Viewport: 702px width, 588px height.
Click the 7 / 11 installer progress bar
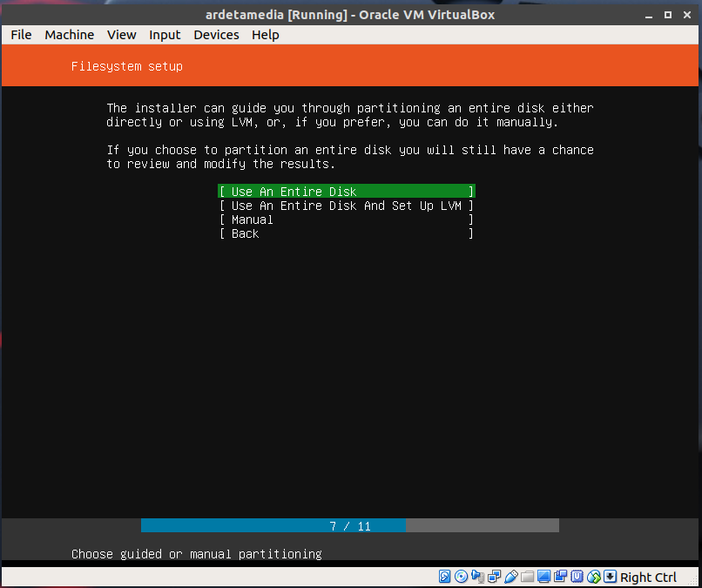click(350, 526)
